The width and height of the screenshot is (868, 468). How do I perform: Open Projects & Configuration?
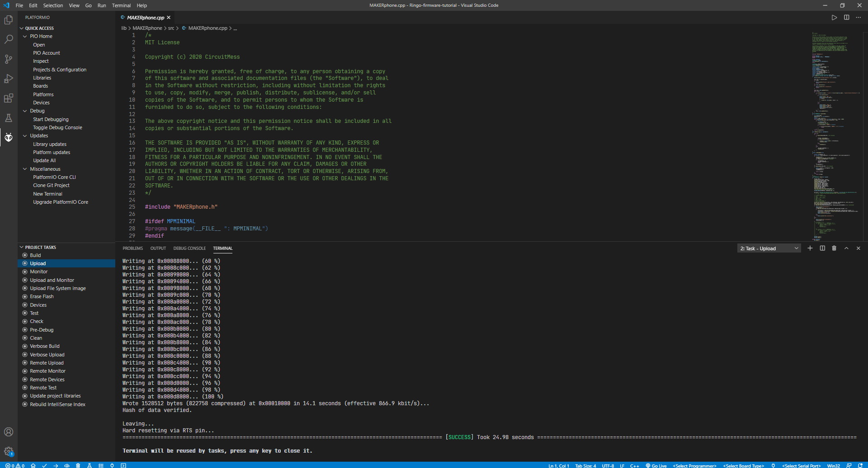tap(60, 70)
